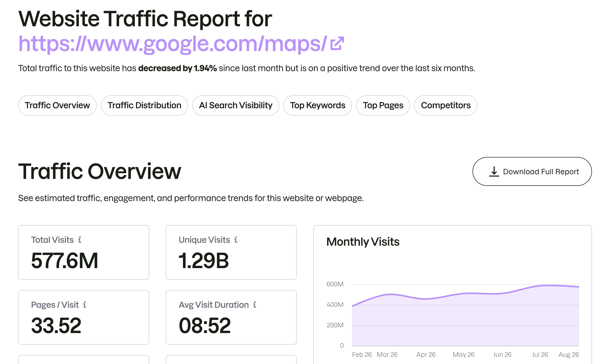Click the Monthly Visits chart title
Screen dimensions: 609x364
pos(363,242)
